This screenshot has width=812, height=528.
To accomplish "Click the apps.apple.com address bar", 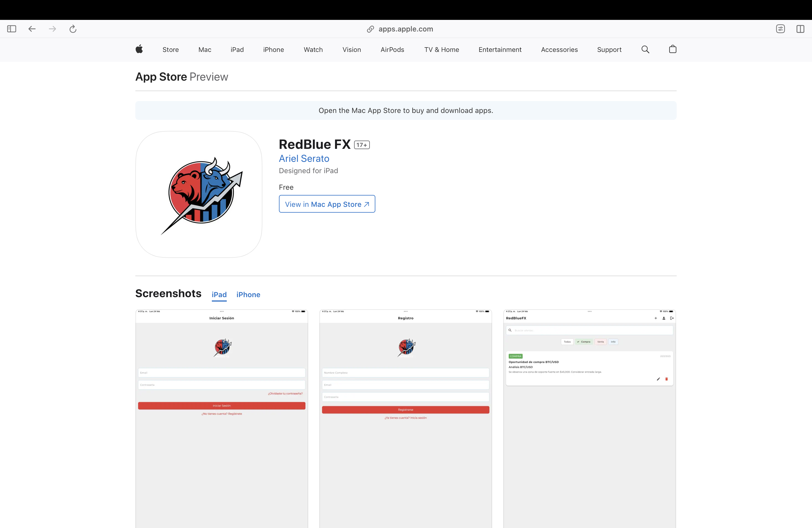I will 405,29.
